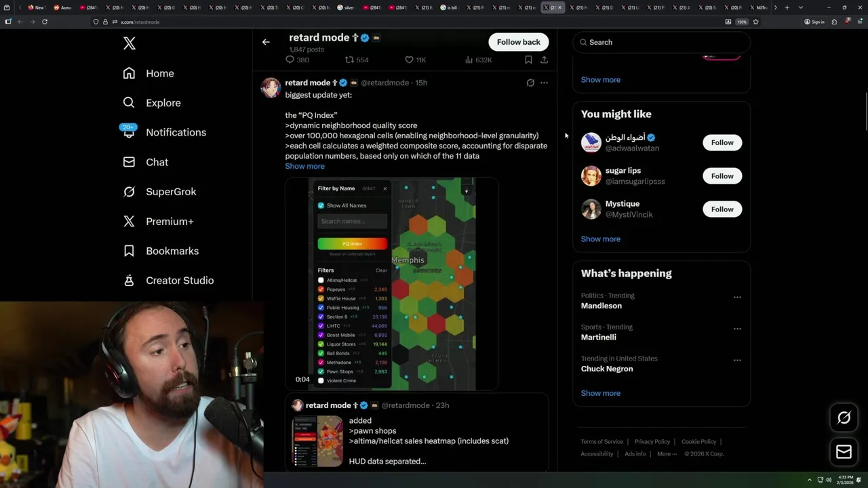
Task: Click Follow back button
Action: pos(518,42)
